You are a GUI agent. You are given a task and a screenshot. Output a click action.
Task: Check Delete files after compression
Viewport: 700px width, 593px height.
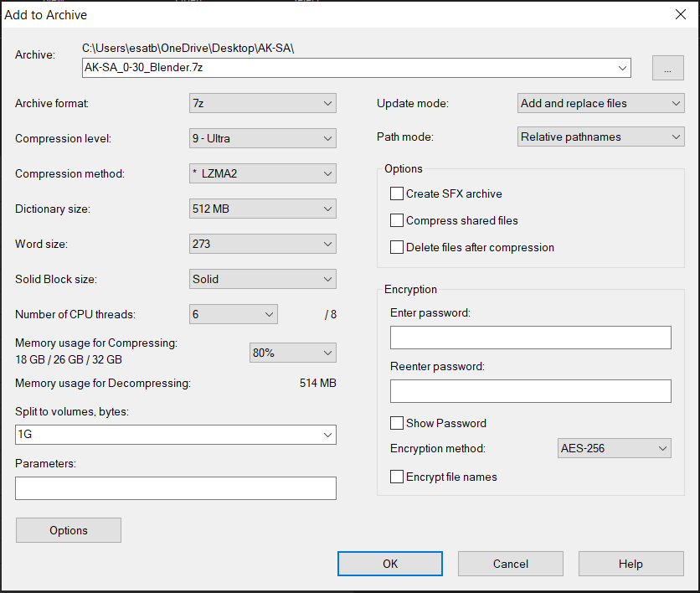(397, 248)
